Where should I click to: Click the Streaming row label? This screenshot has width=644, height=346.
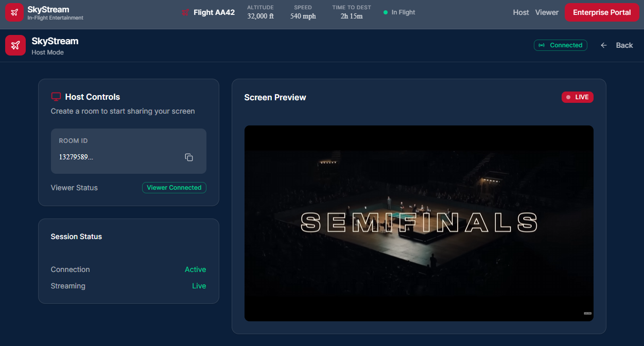68,286
